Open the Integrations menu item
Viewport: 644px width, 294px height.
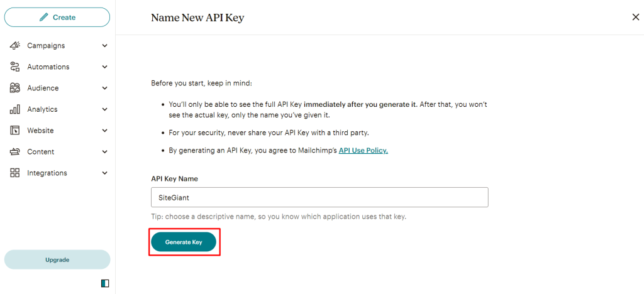click(47, 173)
